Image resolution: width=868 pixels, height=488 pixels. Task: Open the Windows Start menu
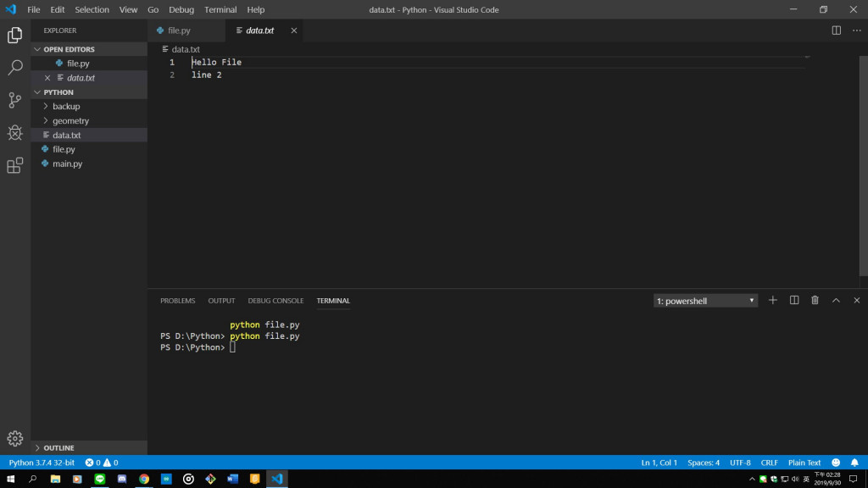pyautogui.click(x=10, y=480)
